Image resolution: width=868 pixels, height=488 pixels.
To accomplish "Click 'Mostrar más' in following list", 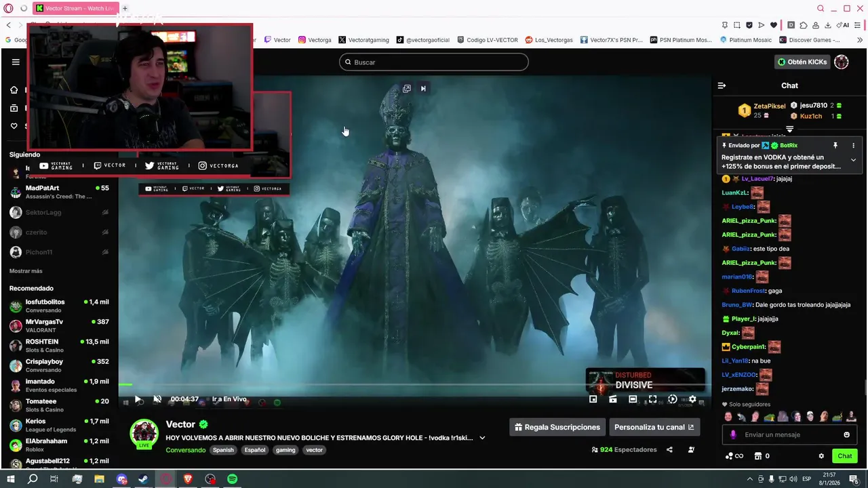I will click(26, 271).
